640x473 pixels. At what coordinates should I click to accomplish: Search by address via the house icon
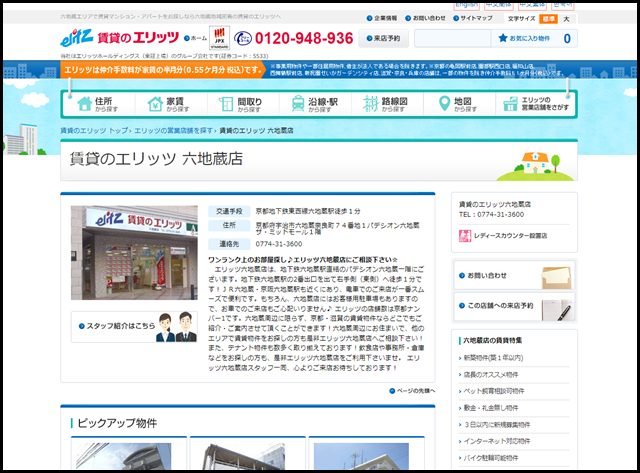coord(84,104)
